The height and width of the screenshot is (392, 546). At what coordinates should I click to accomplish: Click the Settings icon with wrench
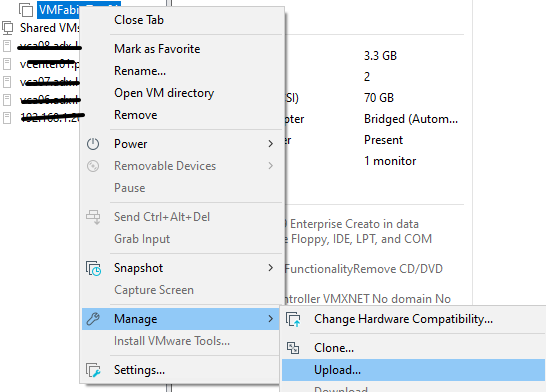pyautogui.click(x=93, y=370)
